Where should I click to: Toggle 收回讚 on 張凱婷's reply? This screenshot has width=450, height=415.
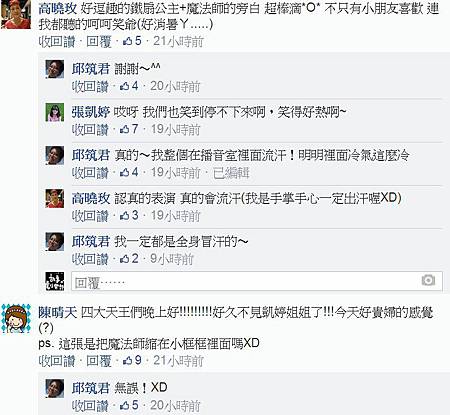[x=90, y=130]
